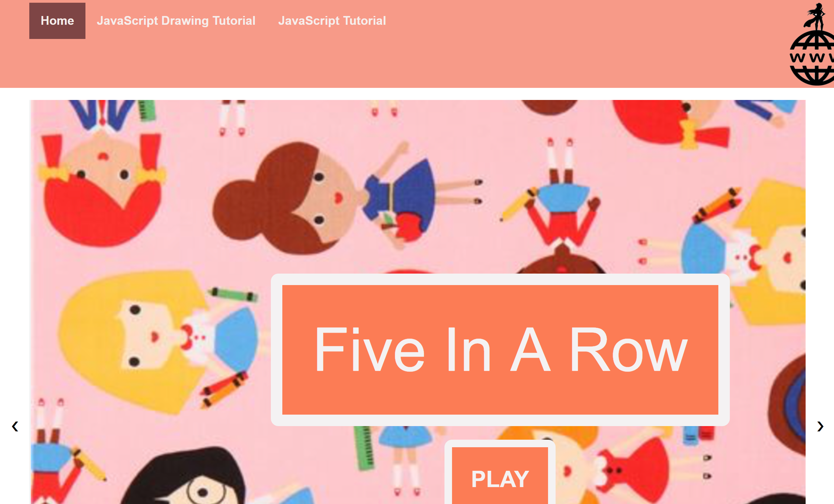Click the Five In A Row title banner
This screenshot has height=504, width=834.
click(x=500, y=349)
